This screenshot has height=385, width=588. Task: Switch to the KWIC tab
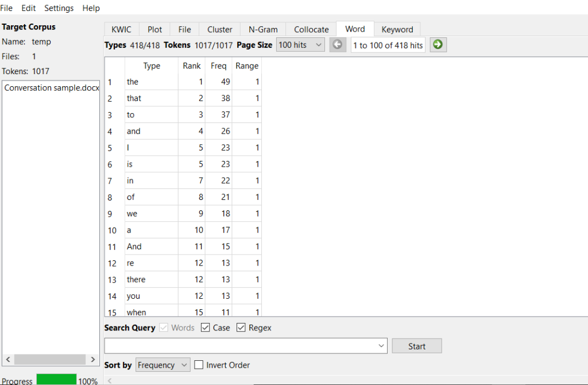coord(121,29)
